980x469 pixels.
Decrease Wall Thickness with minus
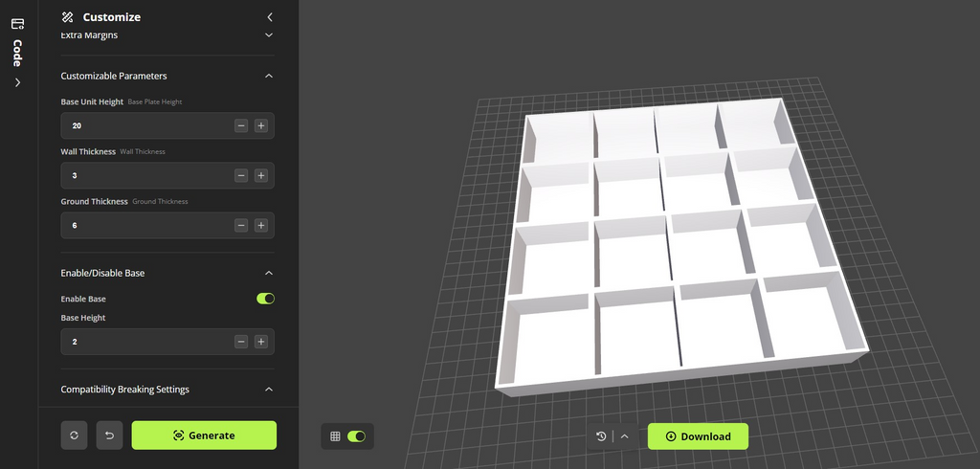click(x=241, y=176)
